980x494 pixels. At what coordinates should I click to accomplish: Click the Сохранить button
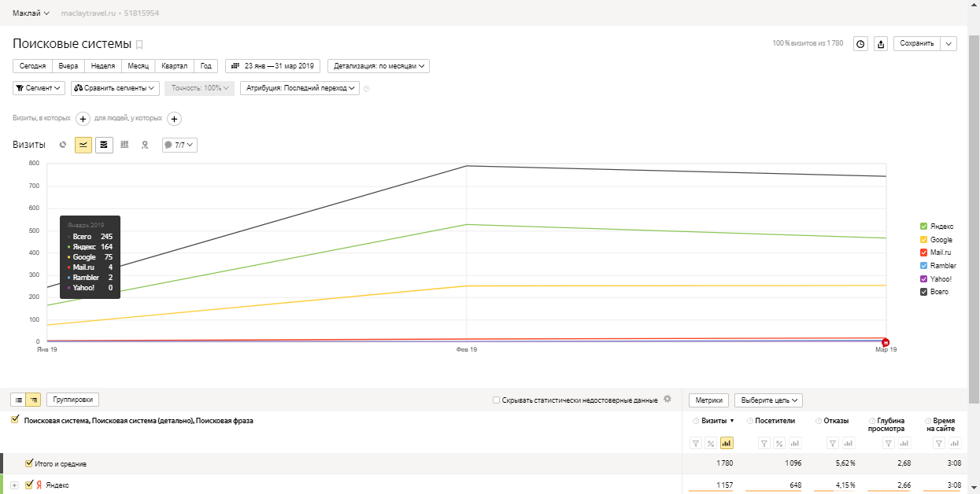(916, 44)
